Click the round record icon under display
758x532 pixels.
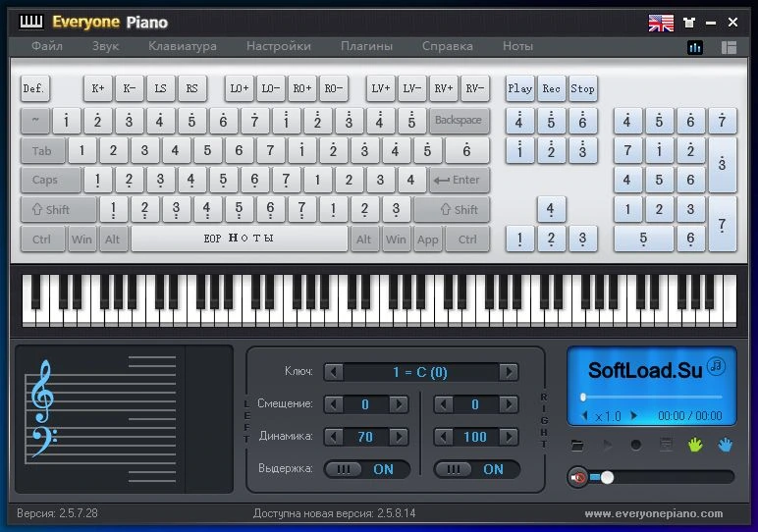(636, 445)
